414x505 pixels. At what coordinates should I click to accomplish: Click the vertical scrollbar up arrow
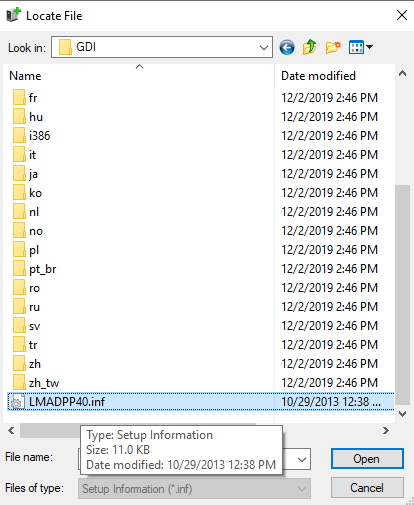click(403, 74)
